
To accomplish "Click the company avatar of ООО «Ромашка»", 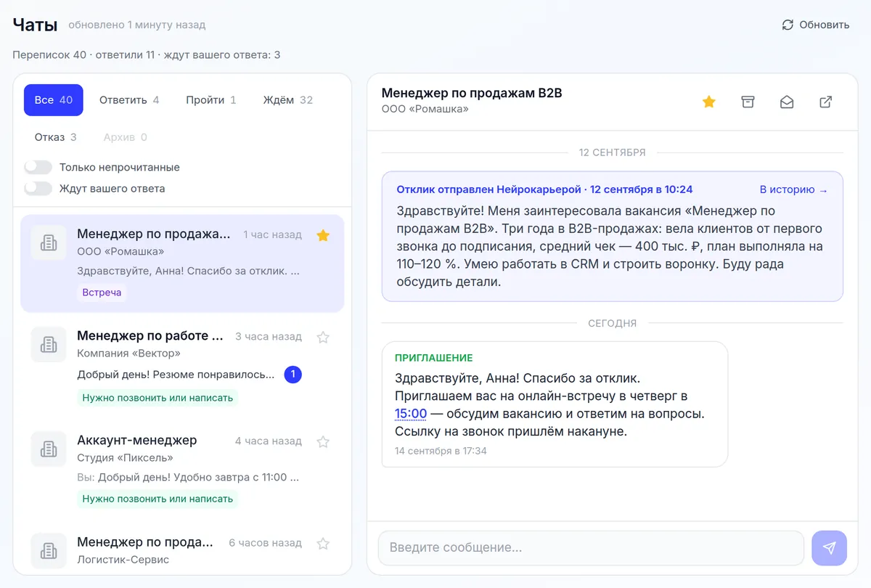I will 49,242.
